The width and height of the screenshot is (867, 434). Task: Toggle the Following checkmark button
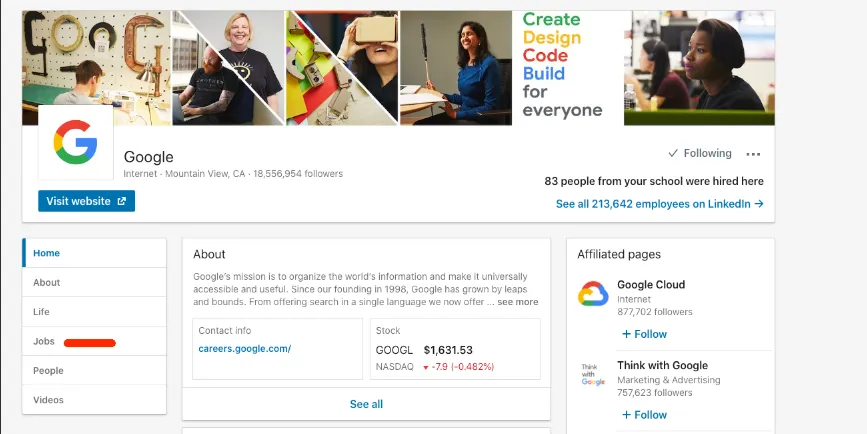pyautogui.click(x=700, y=154)
